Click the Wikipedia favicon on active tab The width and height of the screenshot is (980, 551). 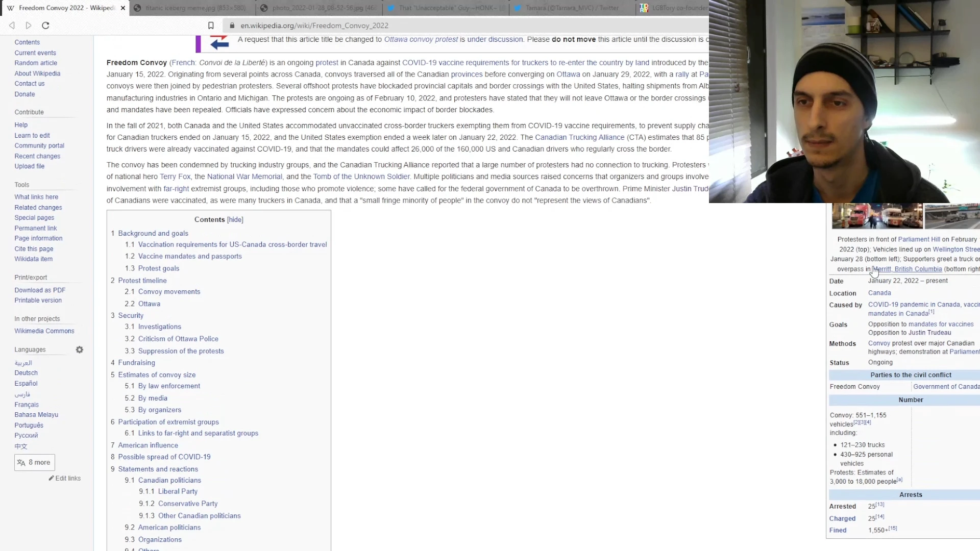[x=10, y=8]
